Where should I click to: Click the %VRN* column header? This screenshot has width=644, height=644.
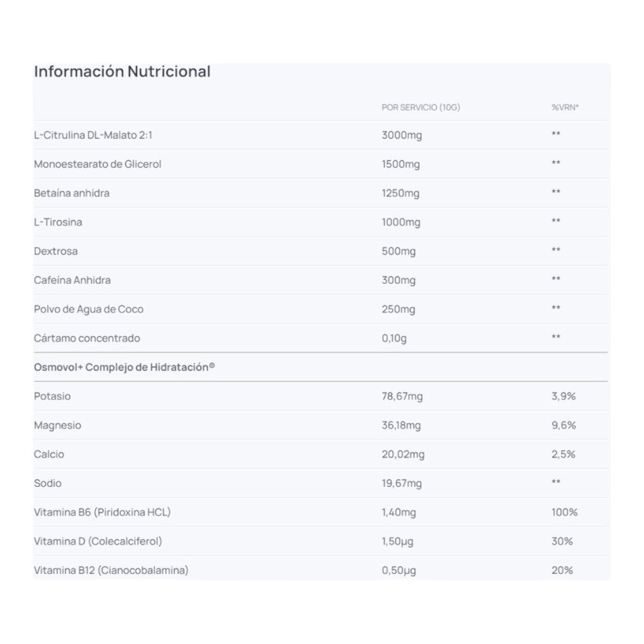[x=565, y=108]
